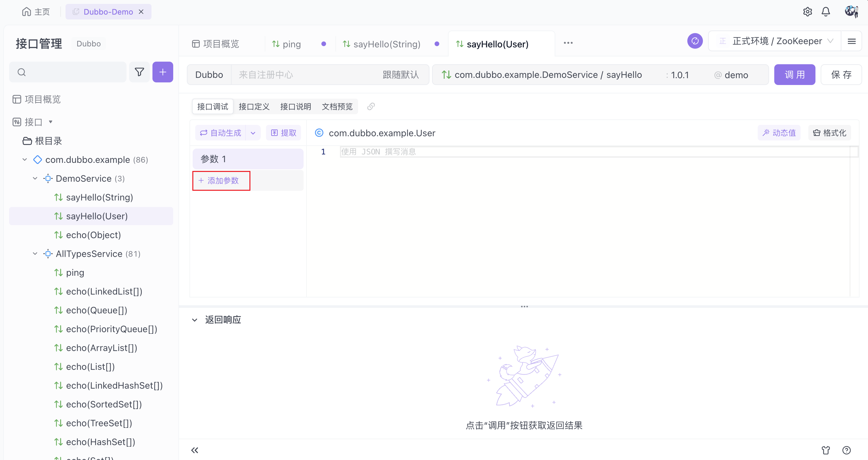
Task: Click the filter funnel icon
Action: pyautogui.click(x=139, y=72)
